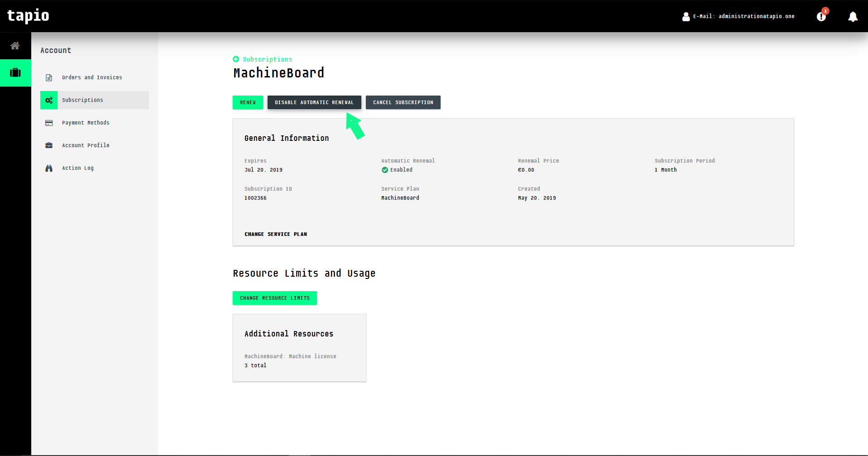
Task: Open the home icon in left rail
Action: 15,46
